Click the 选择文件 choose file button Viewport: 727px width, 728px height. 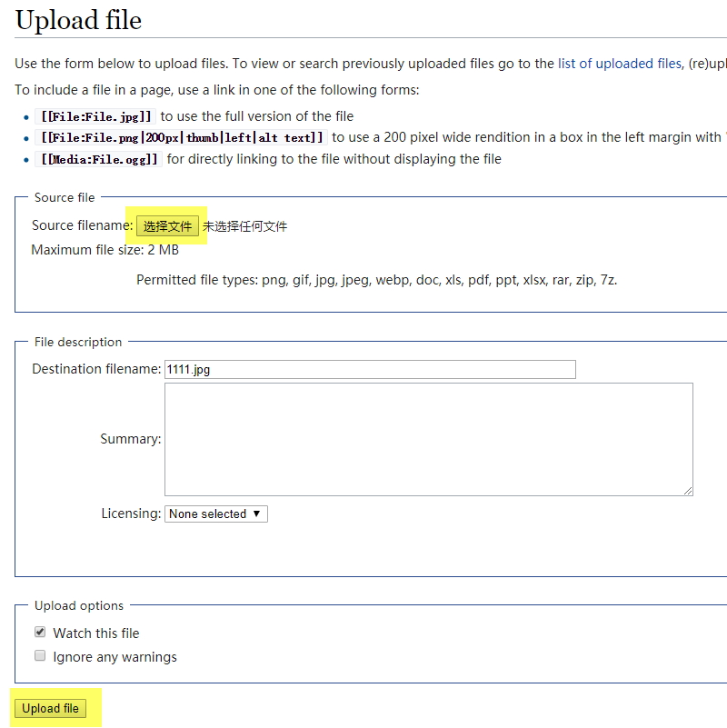tap(167, 226)
